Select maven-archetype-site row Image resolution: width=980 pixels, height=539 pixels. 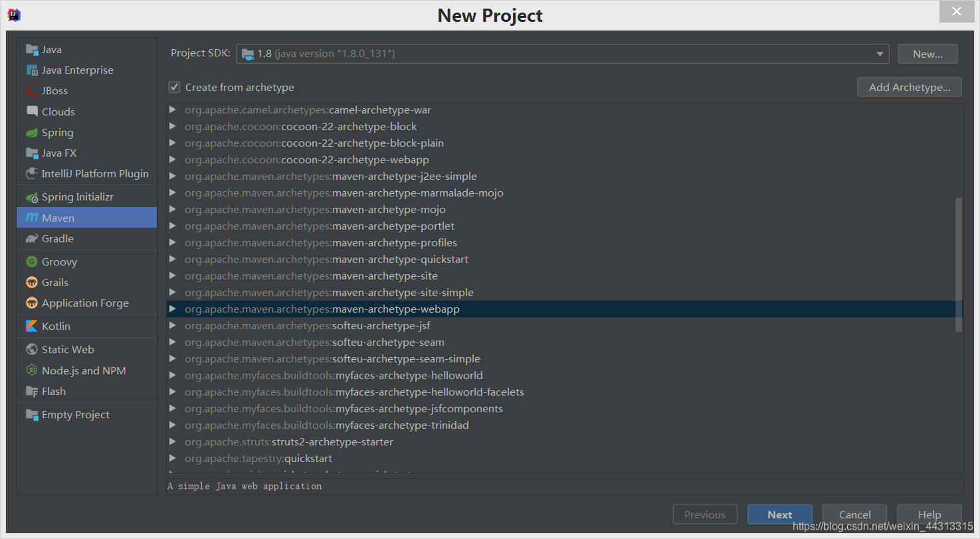coord(565,275)
